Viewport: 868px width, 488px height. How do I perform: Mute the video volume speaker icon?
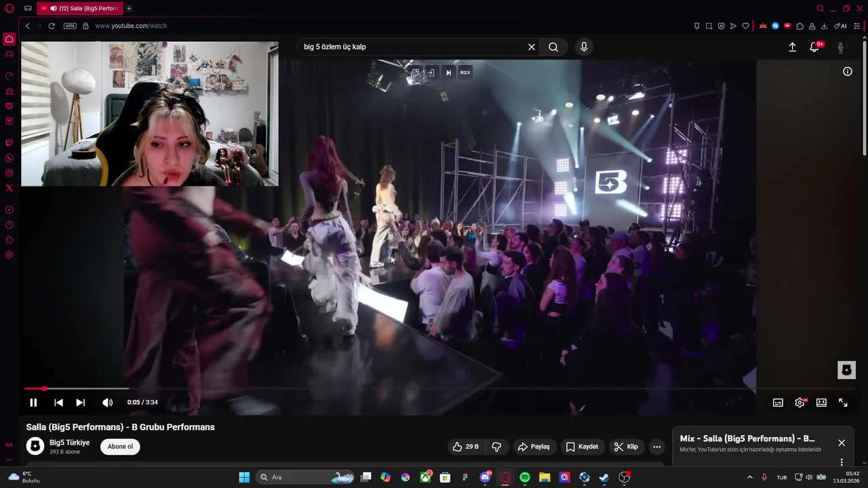coord(107,403)
